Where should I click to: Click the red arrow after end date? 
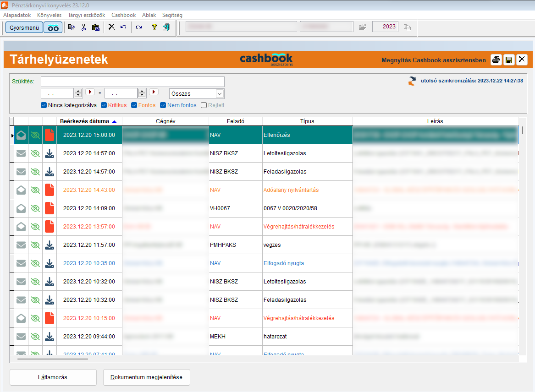tap(154, 92)
